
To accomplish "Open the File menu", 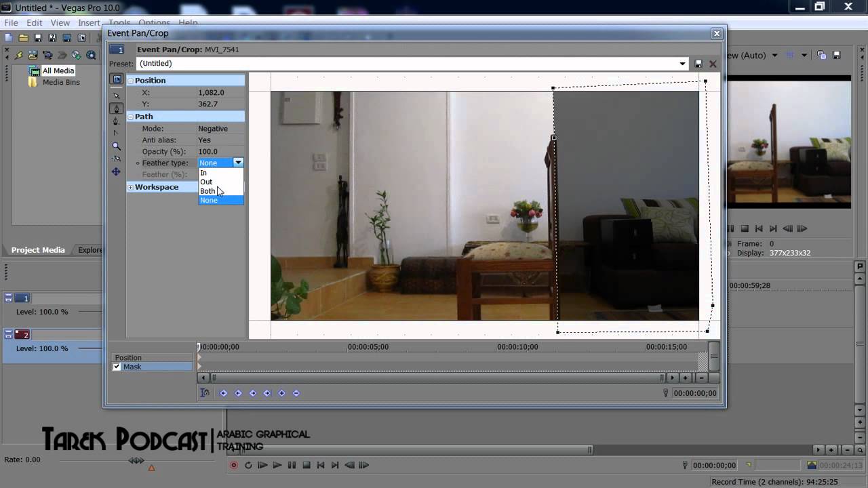I will 11,23.
